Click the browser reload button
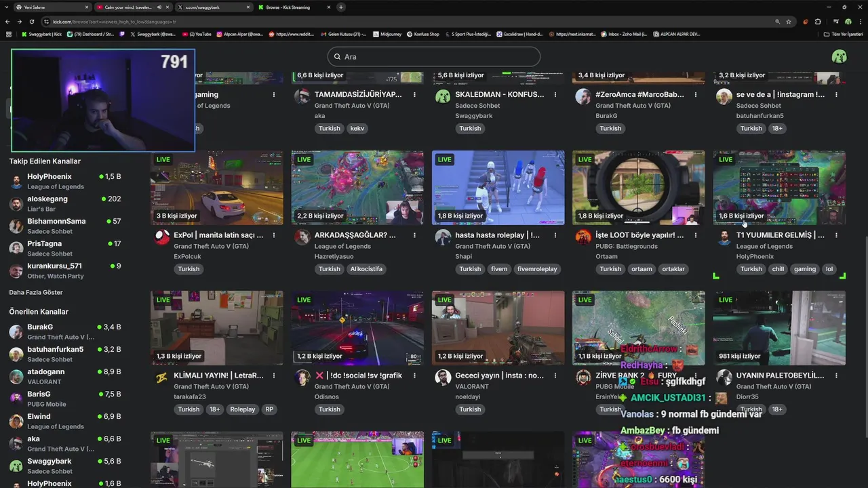This screenshot has width=868, height=488. tap(32, 22)
